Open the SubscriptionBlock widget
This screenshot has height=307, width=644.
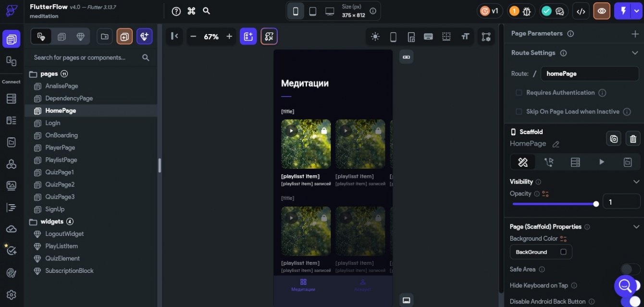(x=69, y=271)
